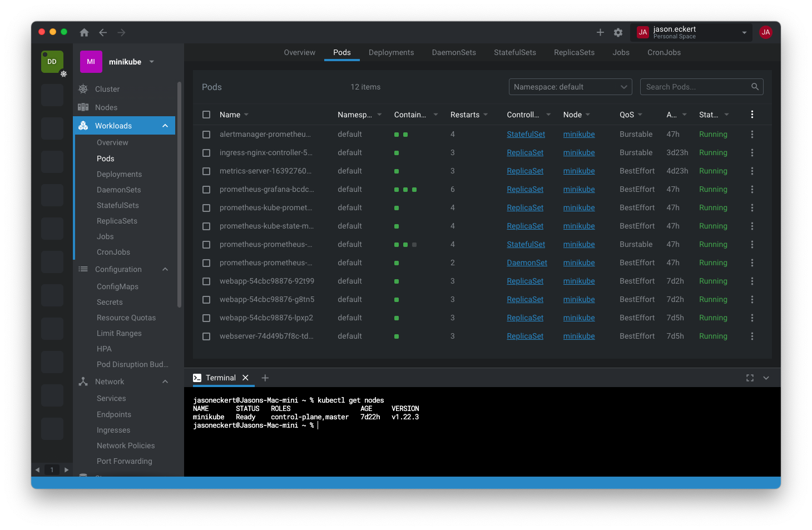812x530 pixels.
Task: Click the plus icon beside settings gear
Action: pos(600,33)
